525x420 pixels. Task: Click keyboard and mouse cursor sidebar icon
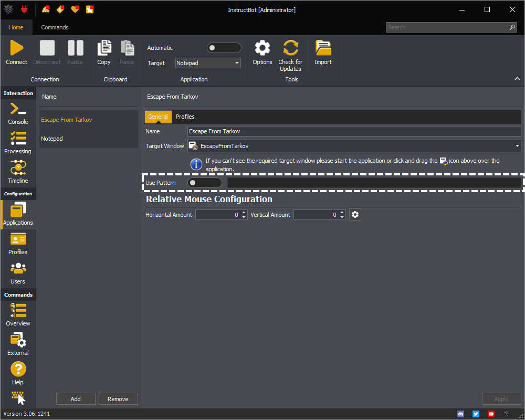[x=18, y=398]
